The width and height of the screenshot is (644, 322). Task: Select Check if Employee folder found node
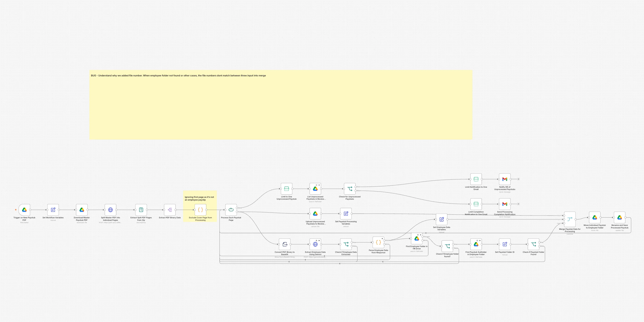click(447, 246)
